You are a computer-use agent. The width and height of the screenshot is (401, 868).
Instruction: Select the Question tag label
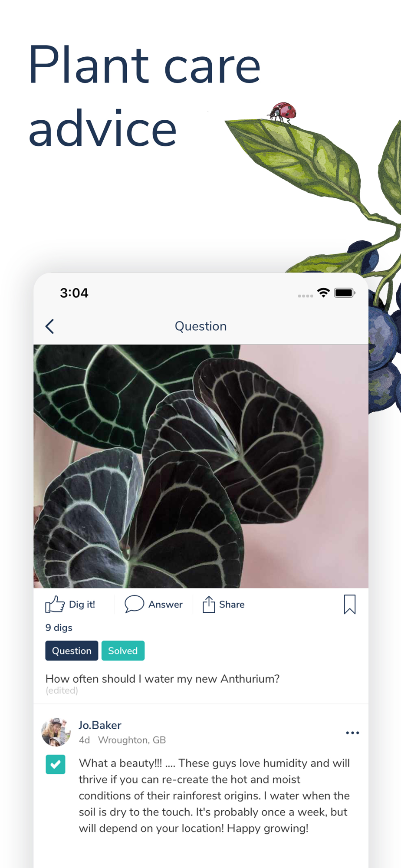click(72, 651)
